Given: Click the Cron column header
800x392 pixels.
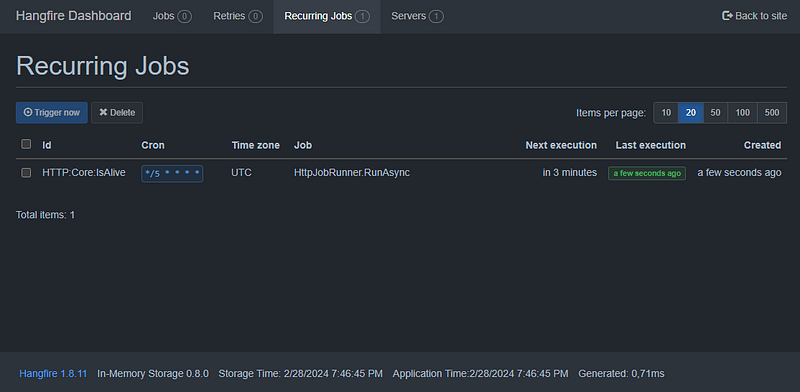Looking at the screenshot, I should (x=153, y=145).
